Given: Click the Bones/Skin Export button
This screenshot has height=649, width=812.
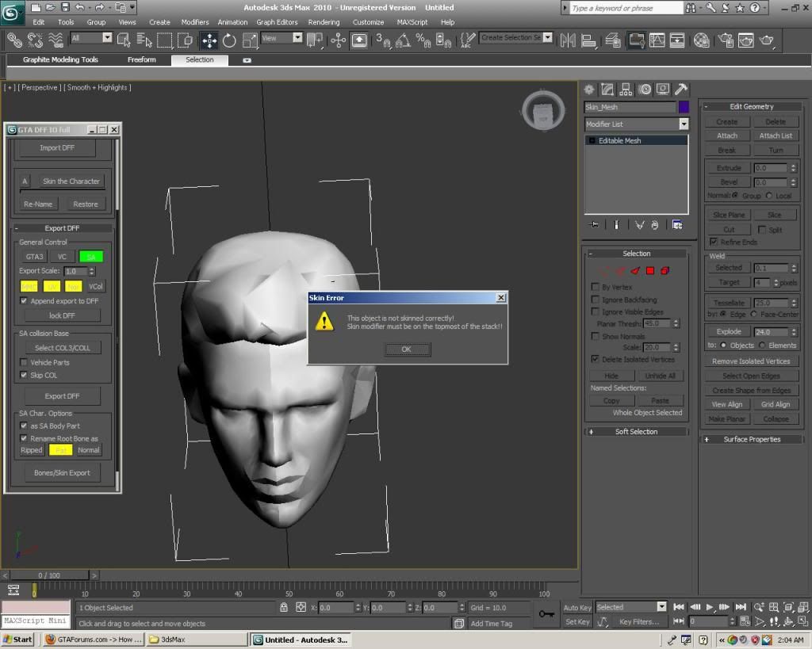Looking at the screenshot, I should pyautogui.click(x=62, y=473).
